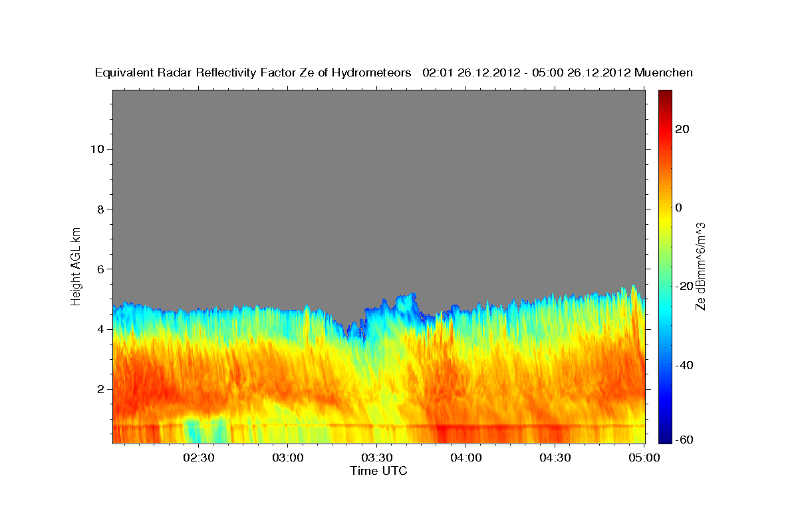The width and height of the screenshot is (798, 532).
Task: Click the 05:00 time tick label
Action: point(644,458)
